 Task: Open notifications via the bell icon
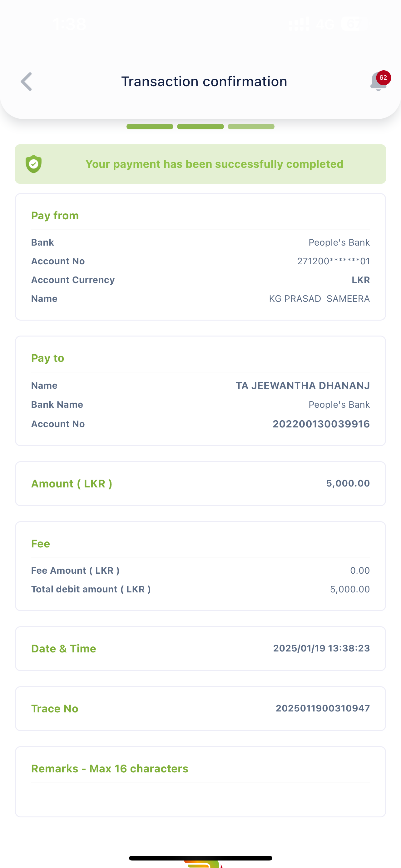[x=378, y=83]
